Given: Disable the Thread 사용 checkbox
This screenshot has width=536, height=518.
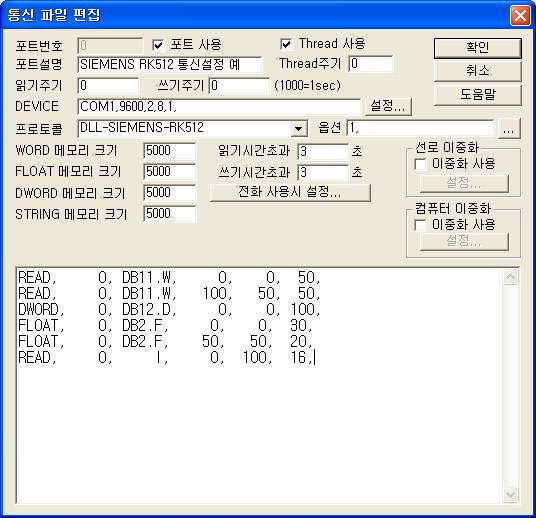Looking at the screenshot, I should click(x=286, y=44).
